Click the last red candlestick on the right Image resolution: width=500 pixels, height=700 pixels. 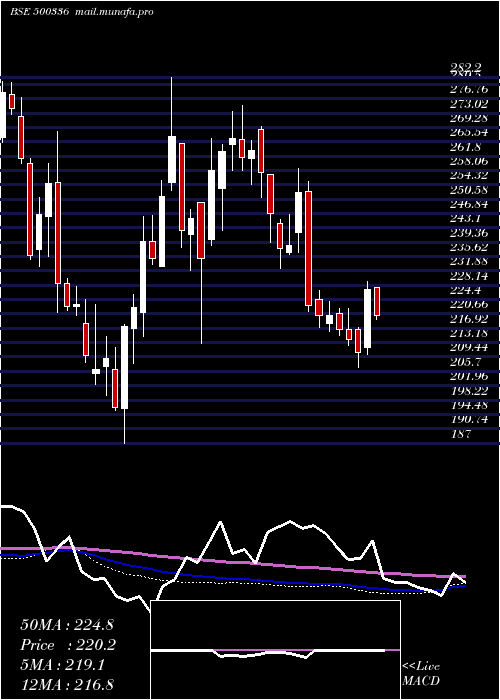coord(377,303)
